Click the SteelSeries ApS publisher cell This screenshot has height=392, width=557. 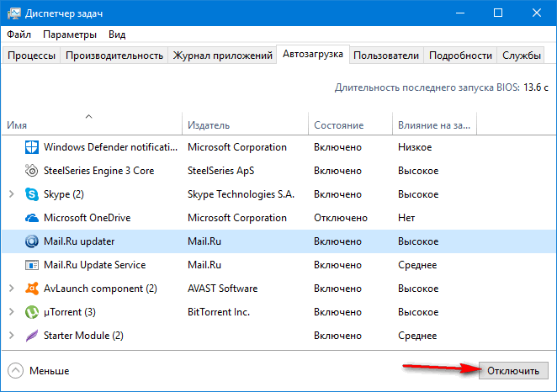point(221,171)
